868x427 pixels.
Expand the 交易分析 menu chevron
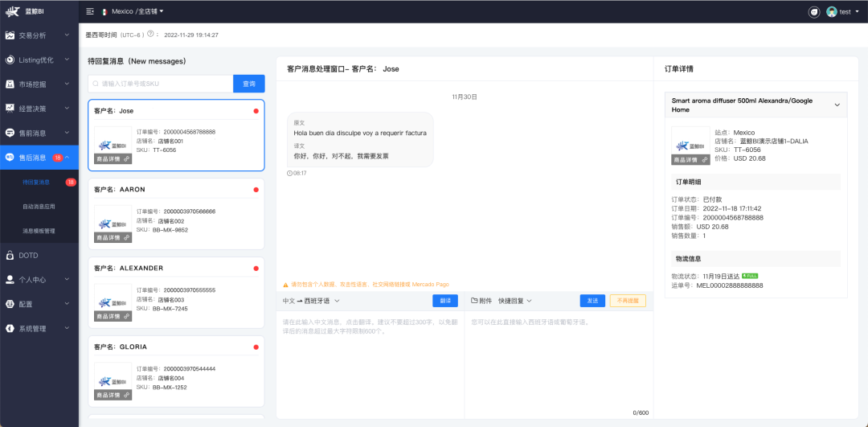click(x=67, y=35)
